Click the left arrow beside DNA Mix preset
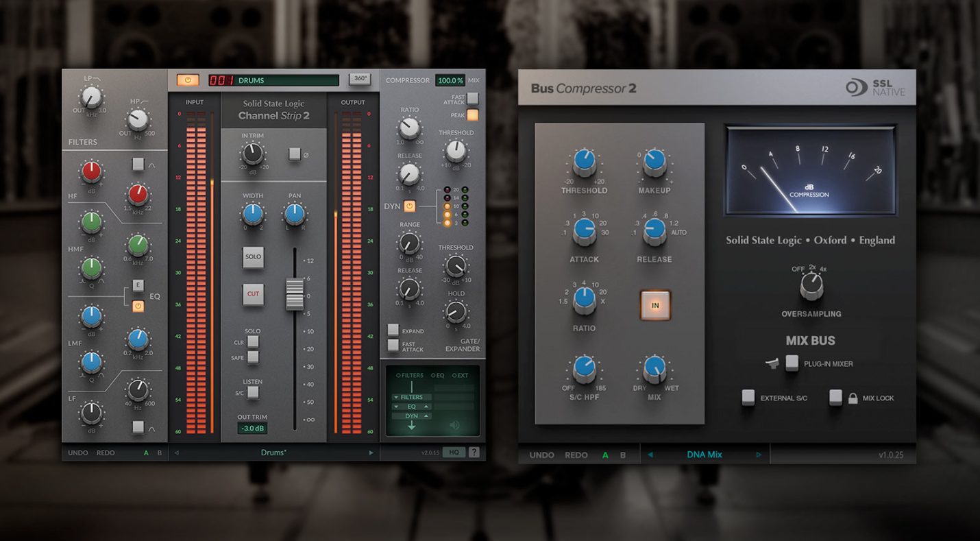The image size is (980, 541). tap(650, 454)
